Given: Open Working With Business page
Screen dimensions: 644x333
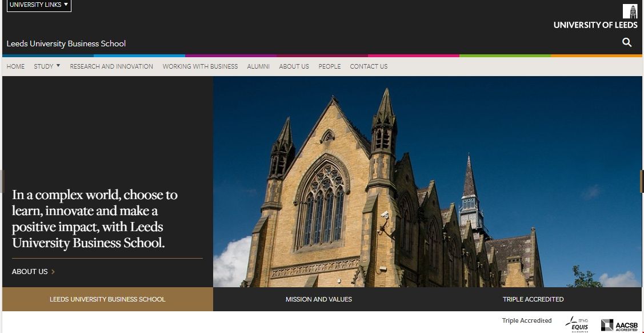Looking at the screenshot, I should pyautogui.click(x=200, y=66).
